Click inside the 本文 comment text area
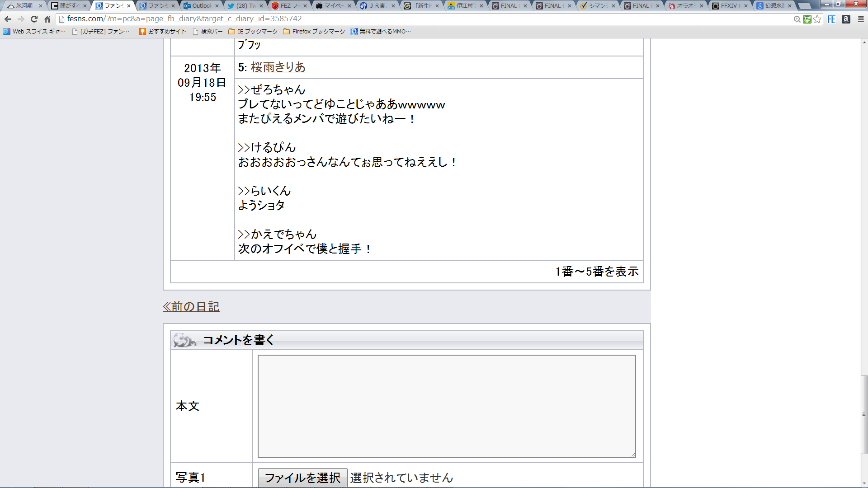 coord(446,406)
